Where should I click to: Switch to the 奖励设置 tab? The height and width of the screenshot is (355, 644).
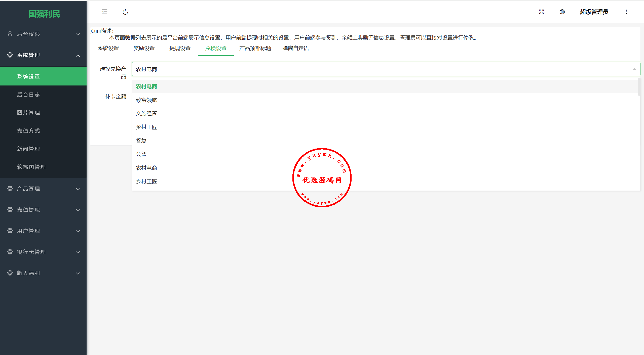click(144, 48)
